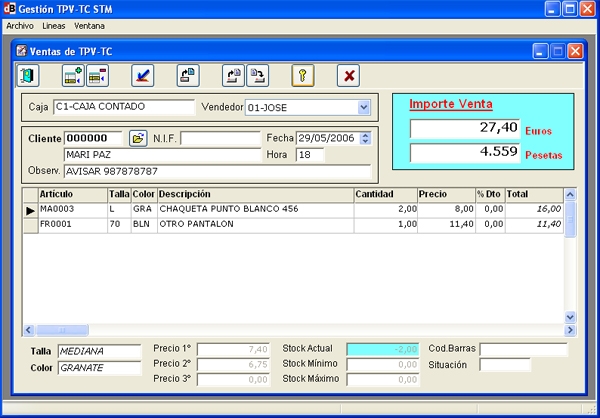600x418 pixels.
Task: Click the remove line toolbar icon
Action: coord(97,75)
